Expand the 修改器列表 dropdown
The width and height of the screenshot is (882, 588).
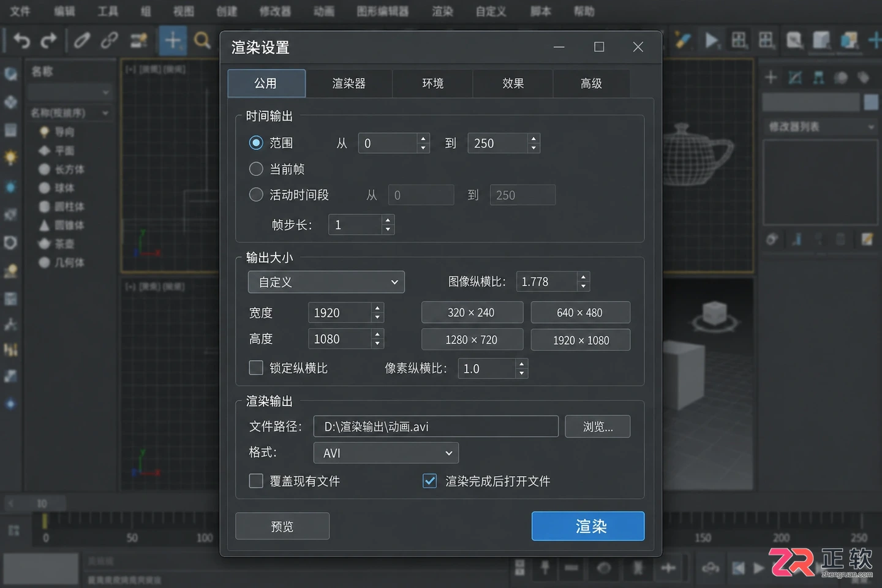pyautogui.click(x=820, y=127)
